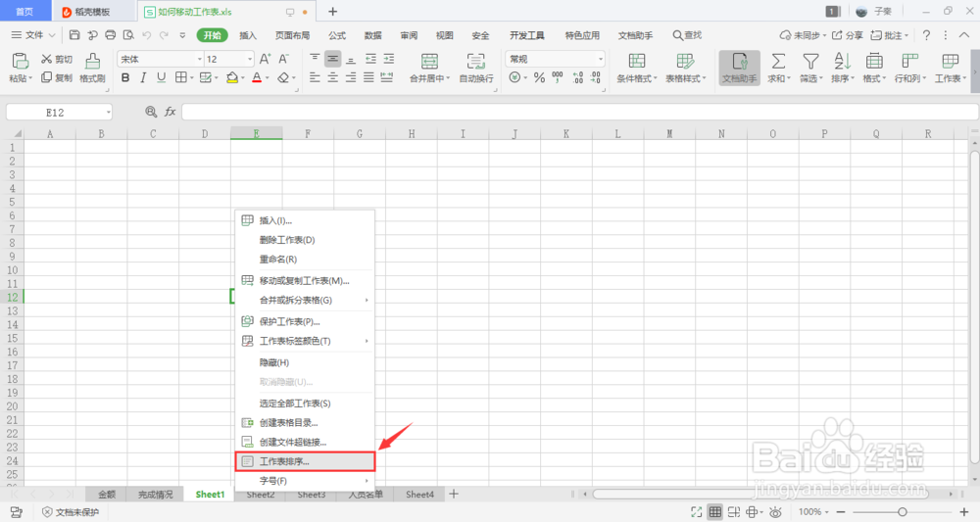Choose 隐藏(H) from context menu
This screenshot has height=522, width=980.
point(305,362)
